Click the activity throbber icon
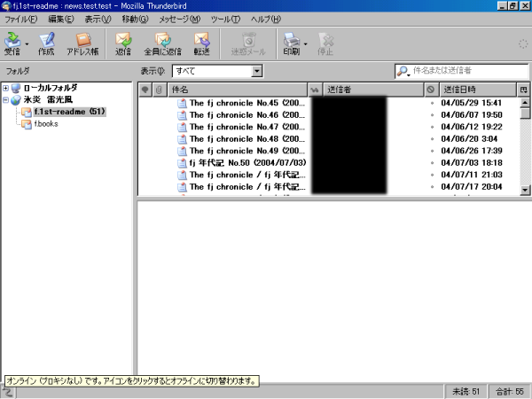 click(523, 43)
